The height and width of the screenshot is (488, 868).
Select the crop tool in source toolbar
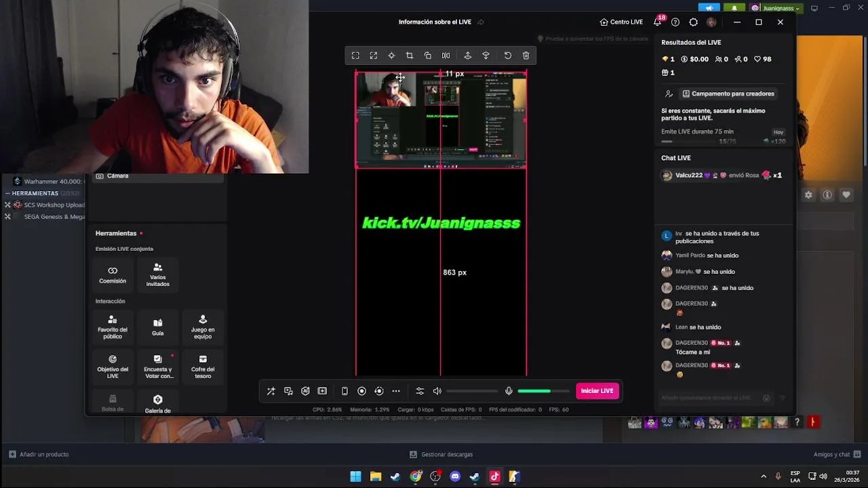tap(410, 56)
